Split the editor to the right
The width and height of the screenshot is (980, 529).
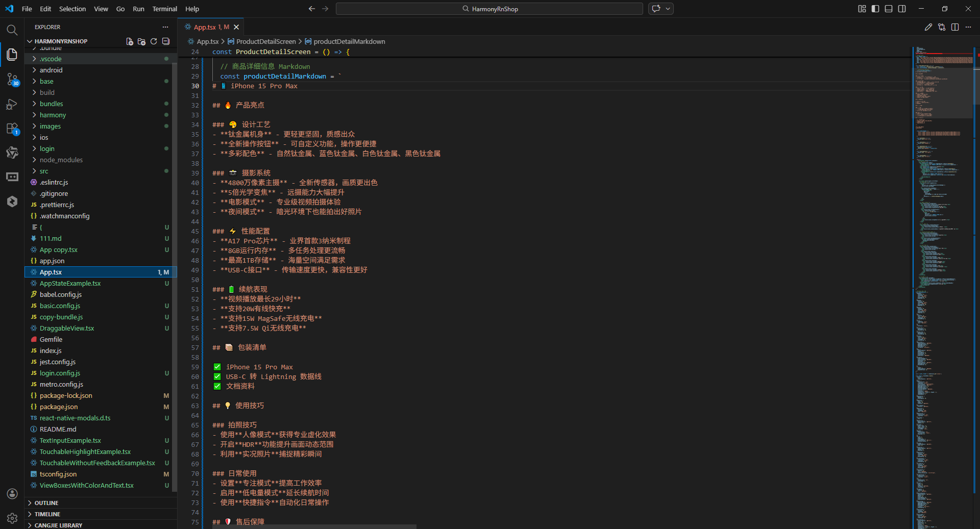pyautogui.click(x=955, y=27)
